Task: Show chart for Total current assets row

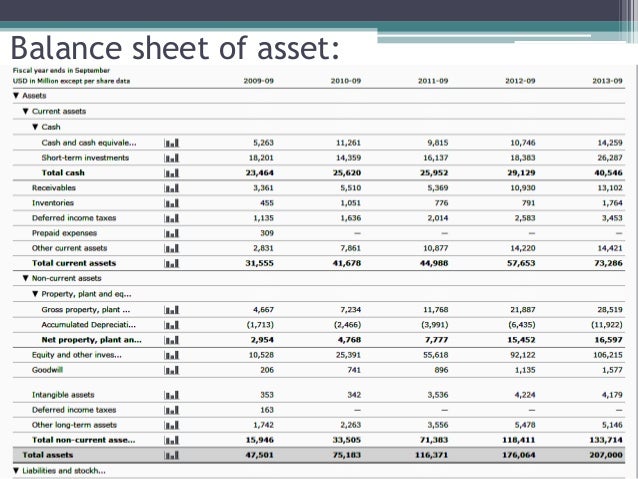Action: pos(170,263)
